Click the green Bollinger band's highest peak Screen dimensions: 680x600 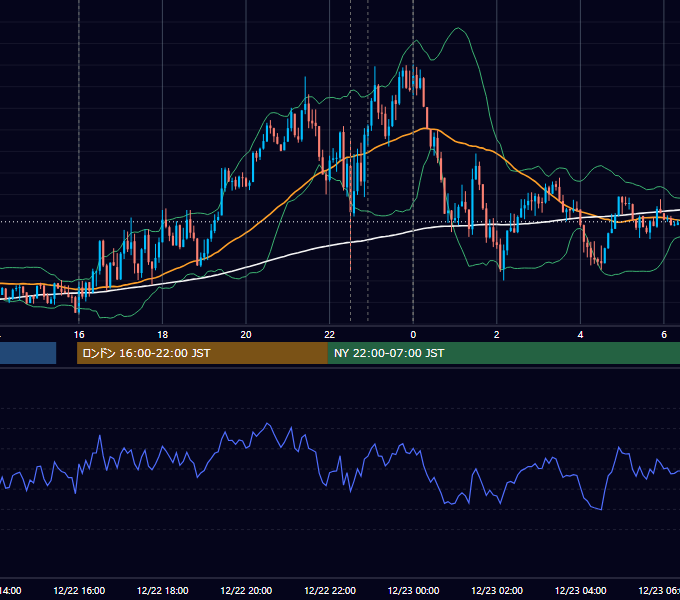(458, 29)
